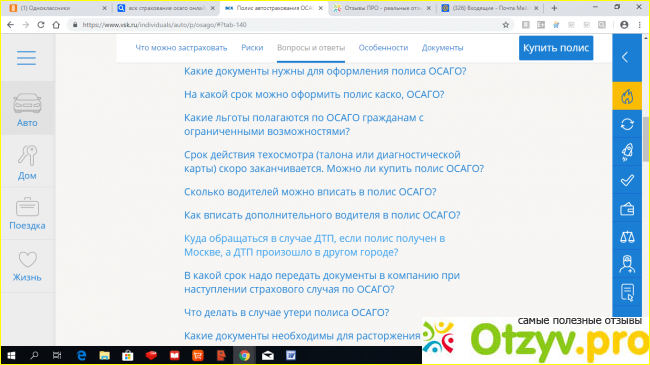The image size is (650, 365).
Task: Expand question Что делать в случае утери полиса
Action: [286, 312]
